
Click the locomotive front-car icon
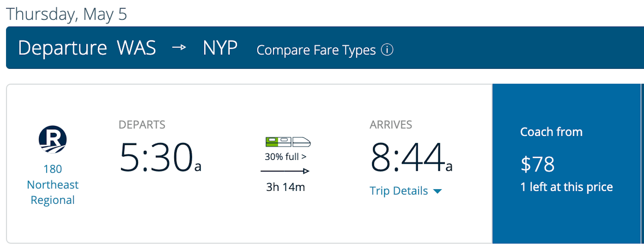click(303, 141)
